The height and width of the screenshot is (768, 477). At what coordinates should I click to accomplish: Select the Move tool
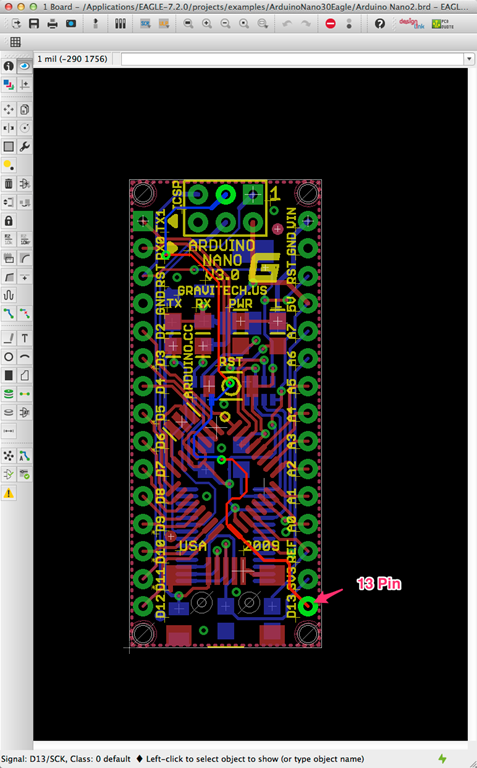(x=9, y=109)
